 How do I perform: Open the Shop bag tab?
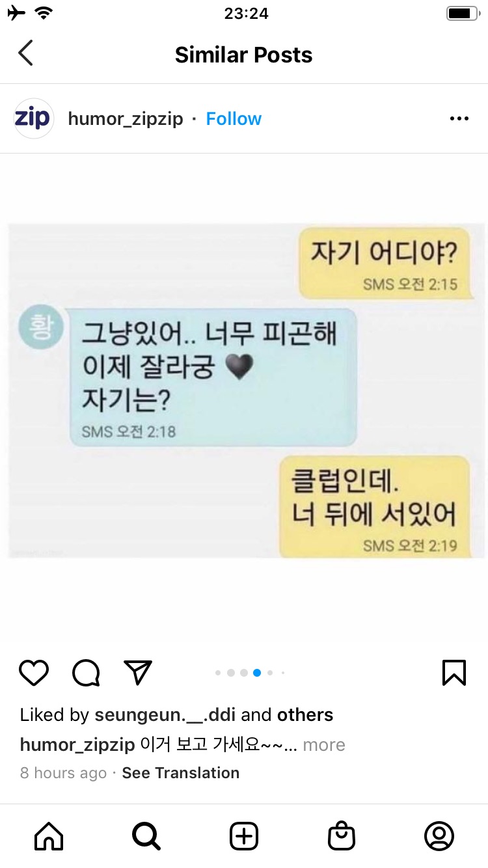point(342,835)
